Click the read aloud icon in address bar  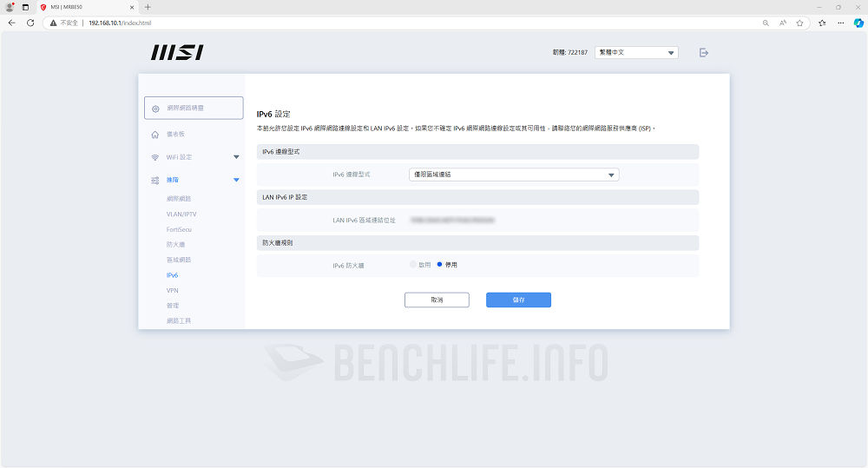pos(783,23)
